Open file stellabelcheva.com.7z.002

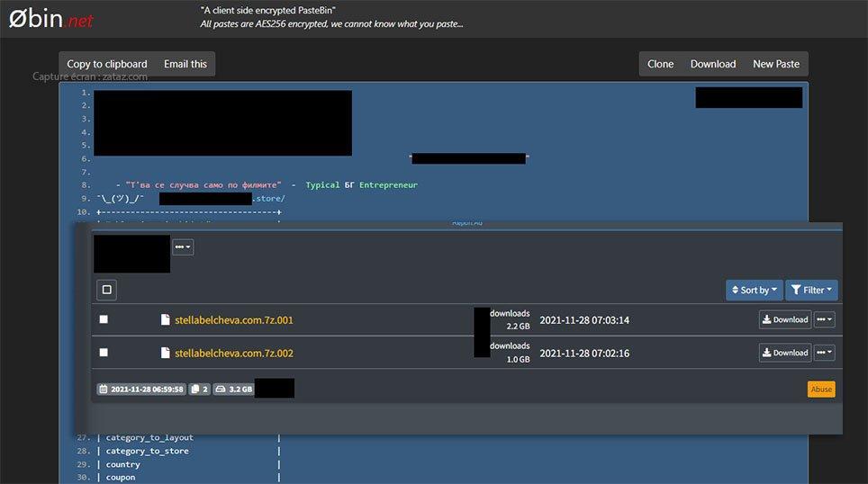[x=234, y=353]
